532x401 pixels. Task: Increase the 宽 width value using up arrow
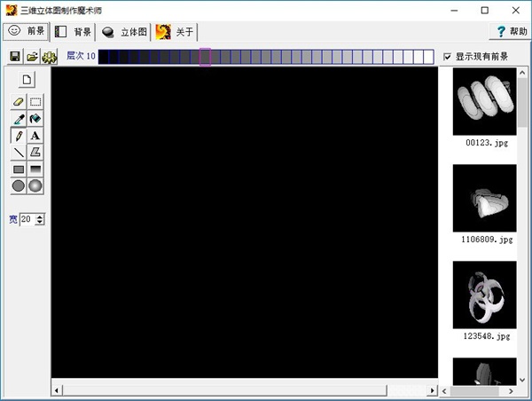(40, 216)
